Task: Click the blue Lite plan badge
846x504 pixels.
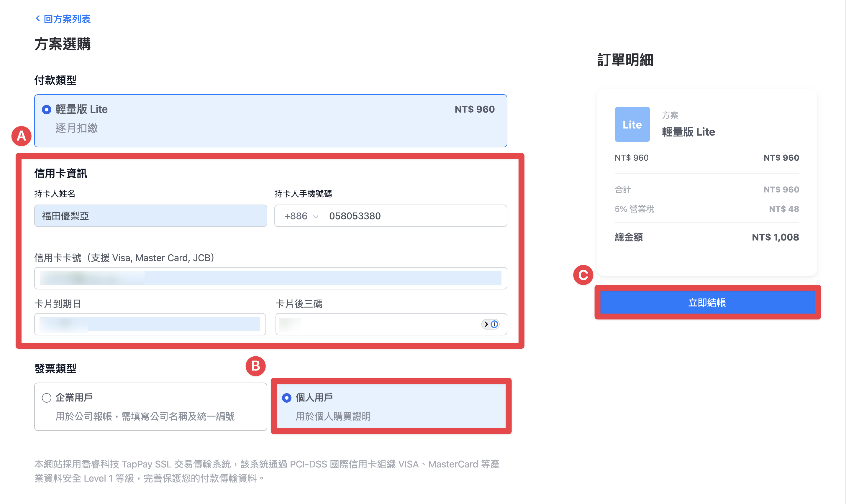Action: point(632,124)
